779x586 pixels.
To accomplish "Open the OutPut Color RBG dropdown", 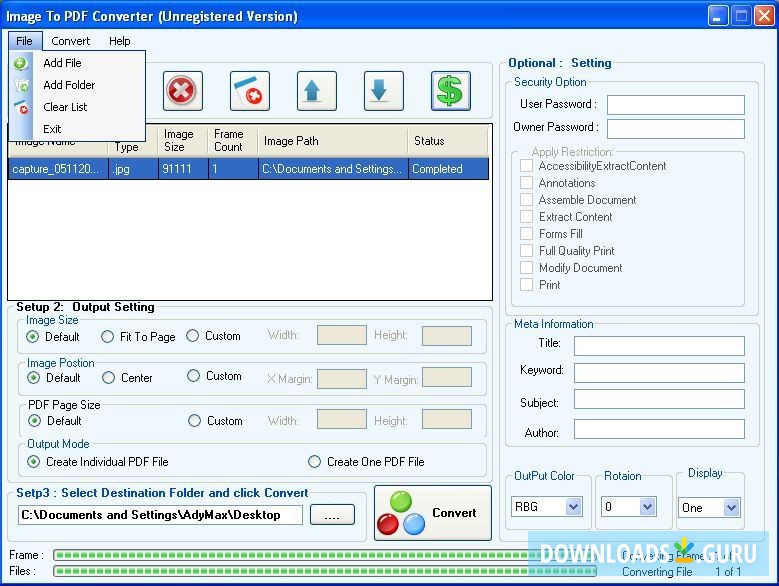I will (x=573, y=507).
